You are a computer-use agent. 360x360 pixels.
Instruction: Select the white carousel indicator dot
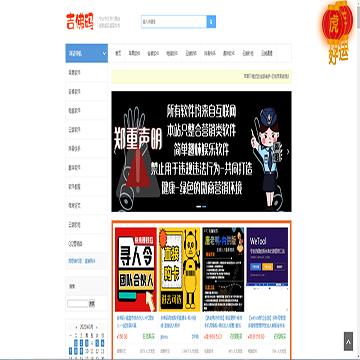(x=199, y=207)
